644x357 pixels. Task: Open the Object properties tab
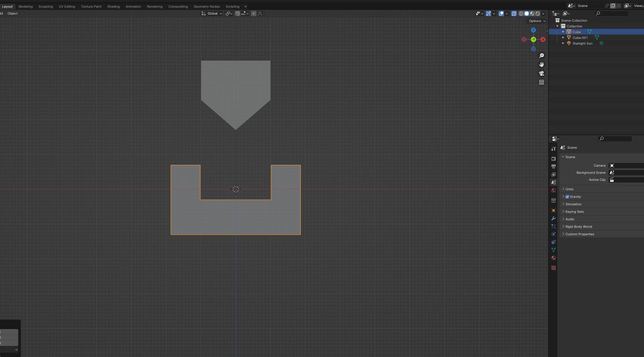[x=553, y=210]
